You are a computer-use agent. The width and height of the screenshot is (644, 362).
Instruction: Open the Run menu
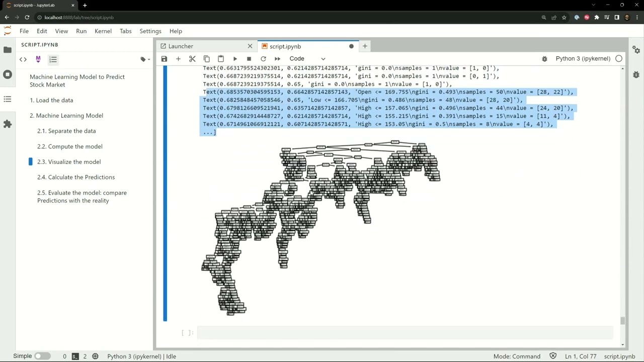click(x=81, y=31)
